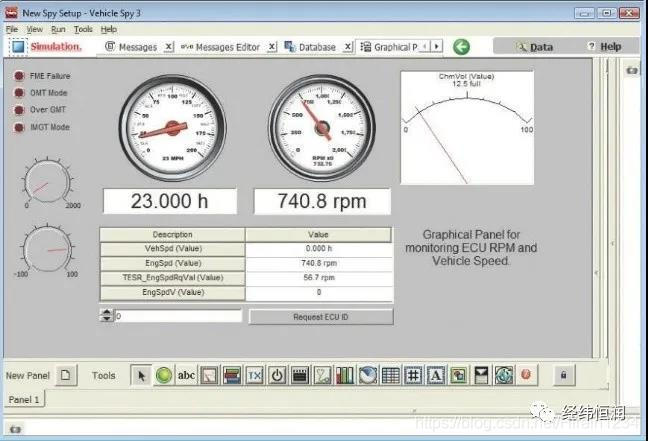Click the EngSpdV (Value) row
The image size is (648, 441).
point(246,292)
